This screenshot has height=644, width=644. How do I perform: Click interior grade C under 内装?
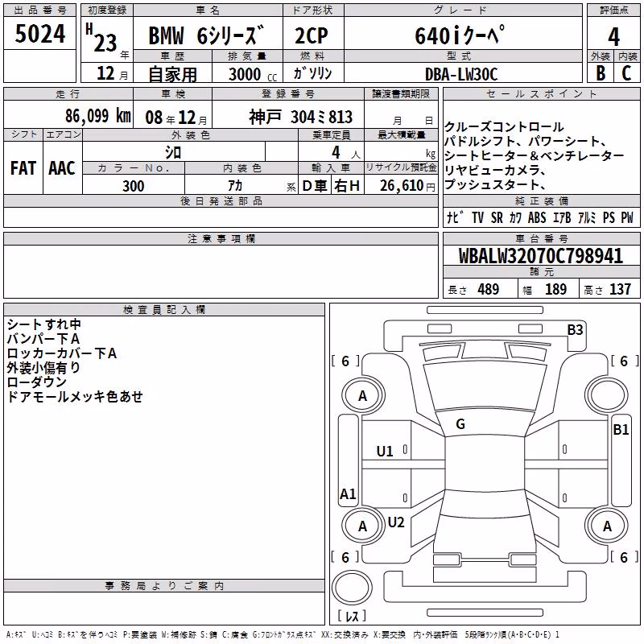click(x=626, y=73)
